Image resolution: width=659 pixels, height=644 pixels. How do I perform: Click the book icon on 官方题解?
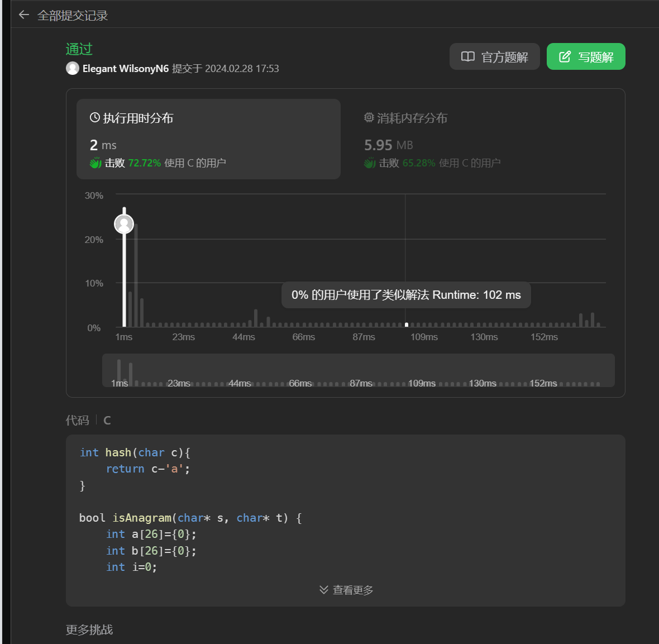coord(467,56)
